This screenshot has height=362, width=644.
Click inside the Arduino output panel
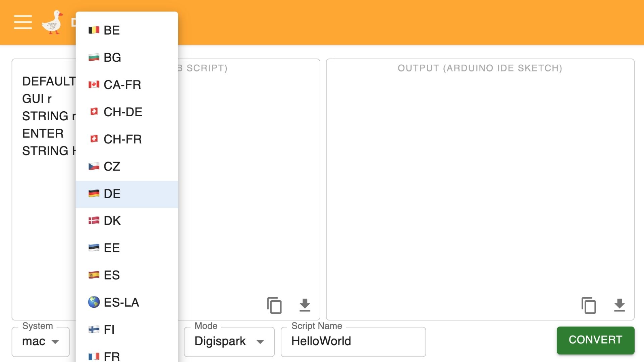tap(480, 189)
